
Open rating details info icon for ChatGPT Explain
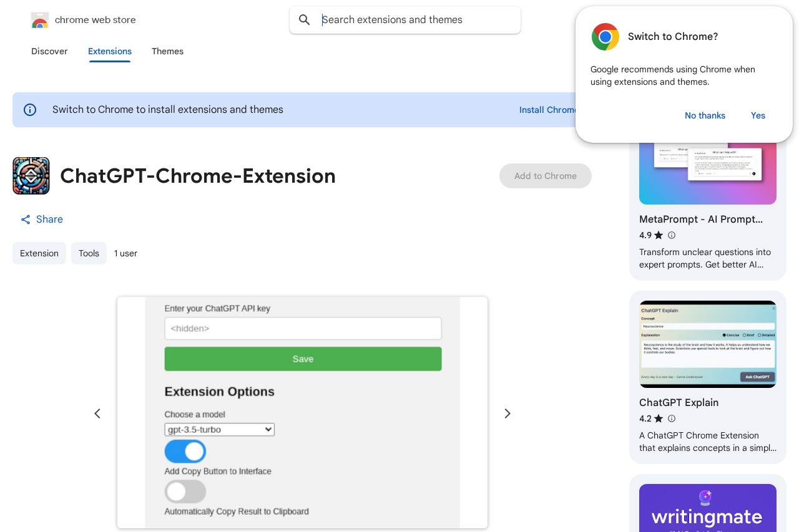[x=672, y=418]
